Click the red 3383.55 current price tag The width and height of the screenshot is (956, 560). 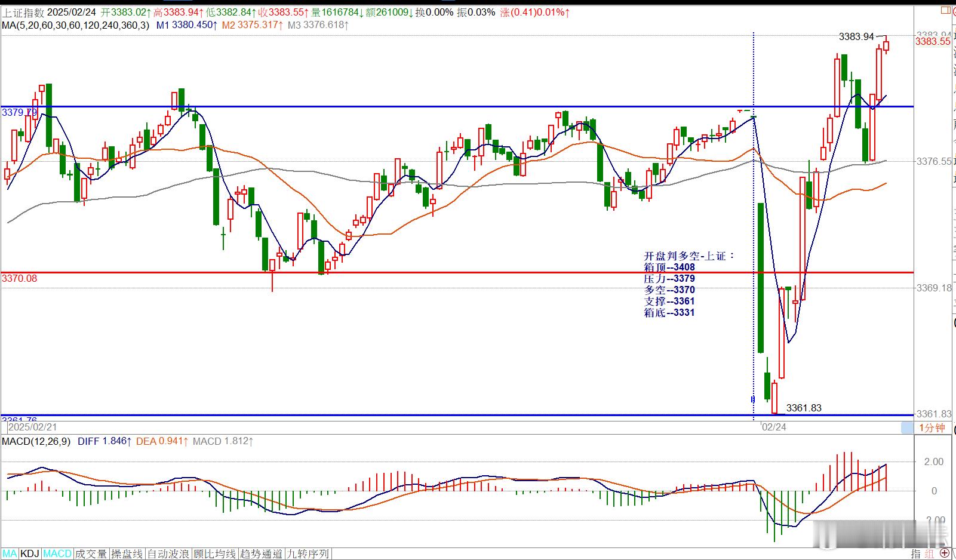click(x=933, y=41)
